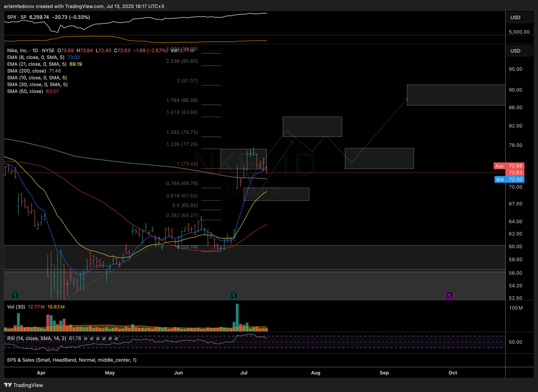This screenshot has height=392, width=538.
Task: Click the Fibonacci label 0.764 (69.78)
Action: coord(182,183)
